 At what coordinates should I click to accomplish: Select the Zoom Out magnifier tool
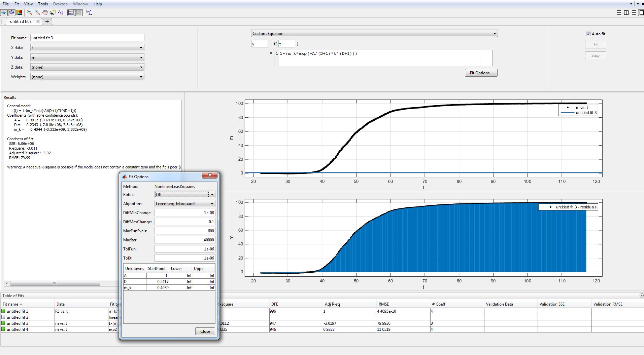click(x=37, y=12)
